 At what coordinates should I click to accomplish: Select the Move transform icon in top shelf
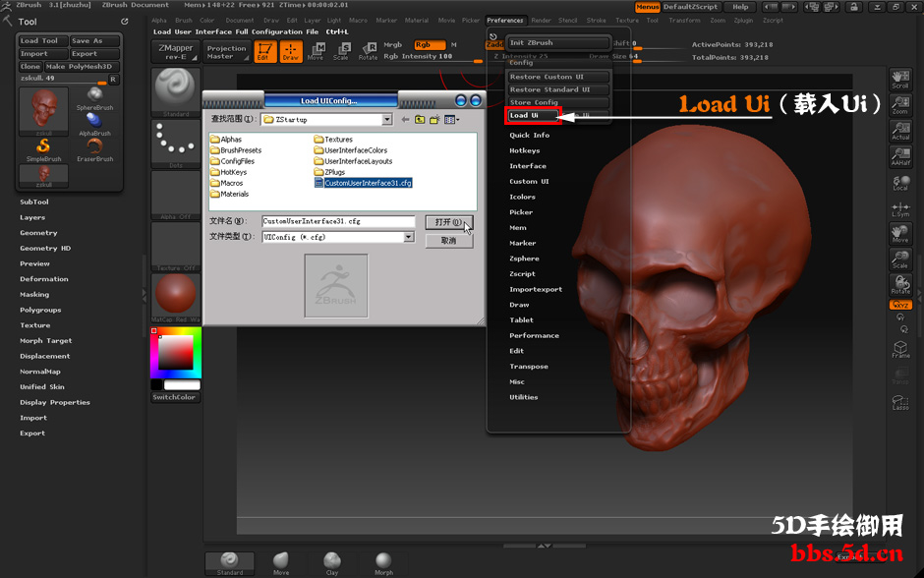click(316, 52)
